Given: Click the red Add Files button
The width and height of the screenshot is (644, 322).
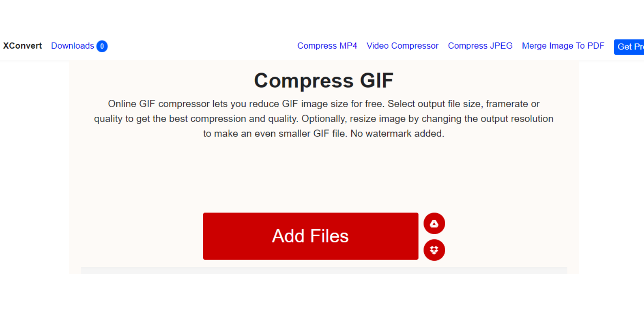Looking at the screenshot, I should coord(310,236).
